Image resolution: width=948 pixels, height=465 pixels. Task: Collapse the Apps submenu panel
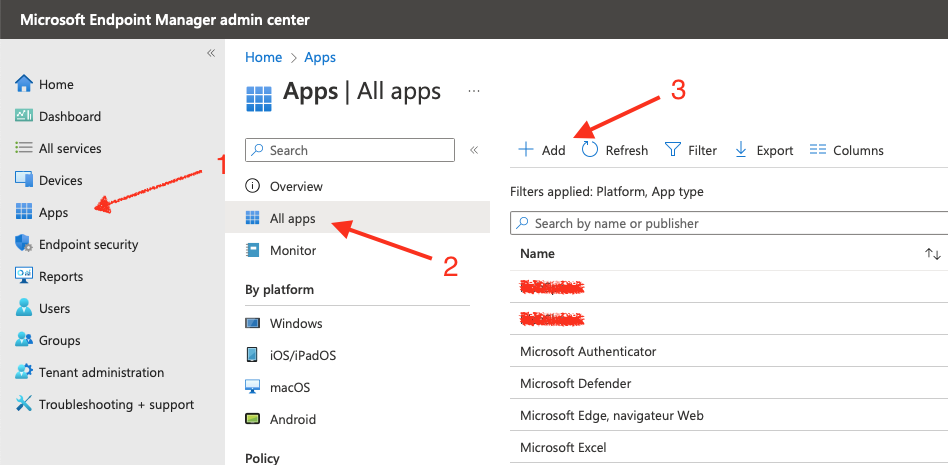tap(474, 150)
